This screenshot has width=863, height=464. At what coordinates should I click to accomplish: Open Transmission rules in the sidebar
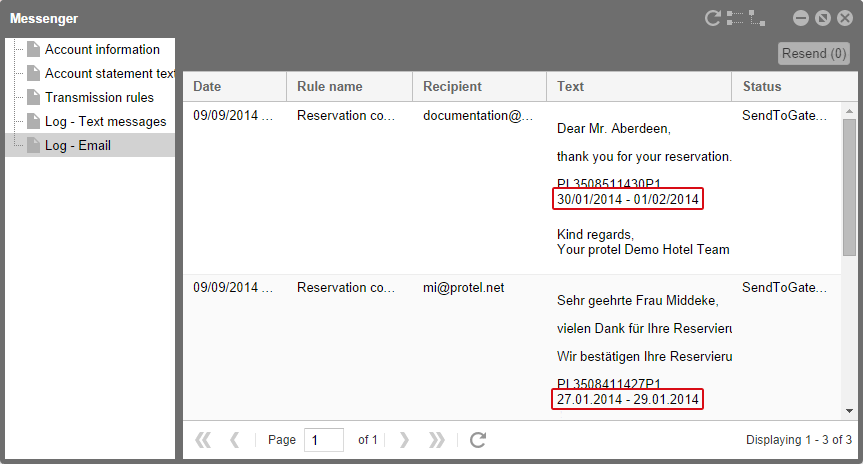tap(99, 97)
